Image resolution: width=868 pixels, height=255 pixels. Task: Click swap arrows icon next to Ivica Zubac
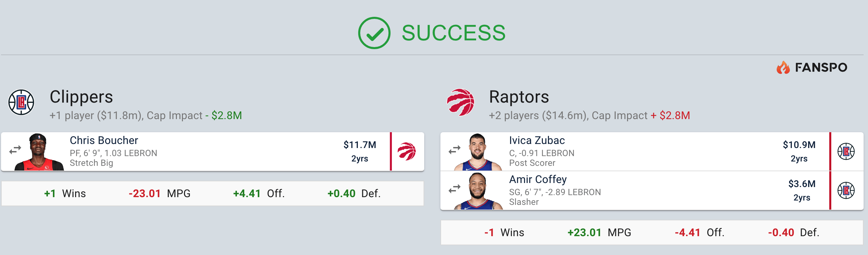455,150
